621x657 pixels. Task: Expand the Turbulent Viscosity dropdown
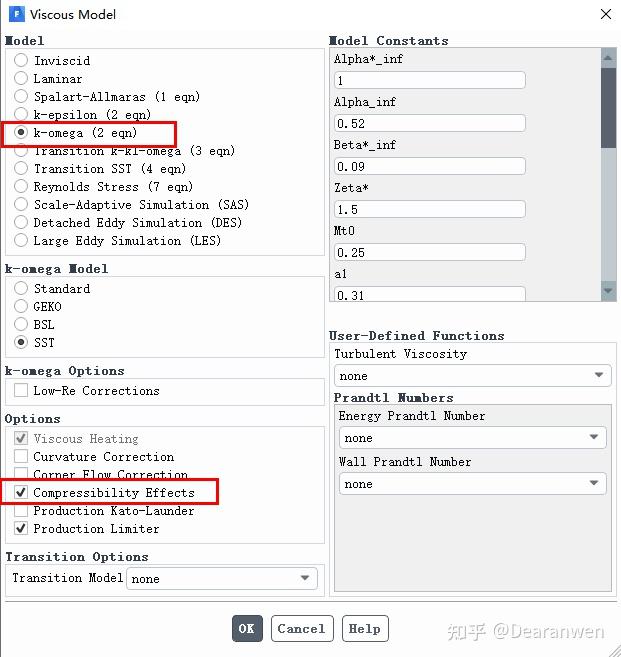click(472, 375)
